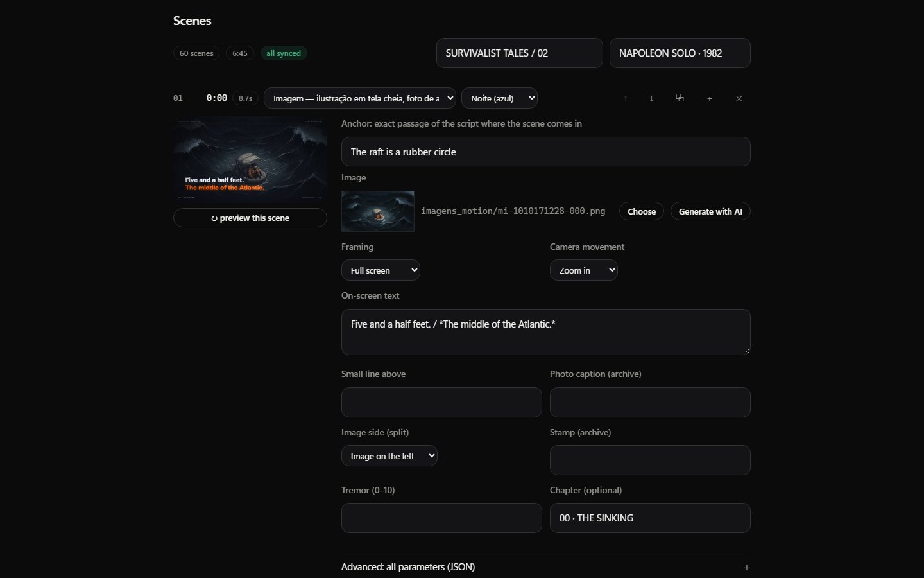Click the Tremor (0–10) input field
Screen dimensions: 924x578
pyautogui.click(x=441, y=518)
